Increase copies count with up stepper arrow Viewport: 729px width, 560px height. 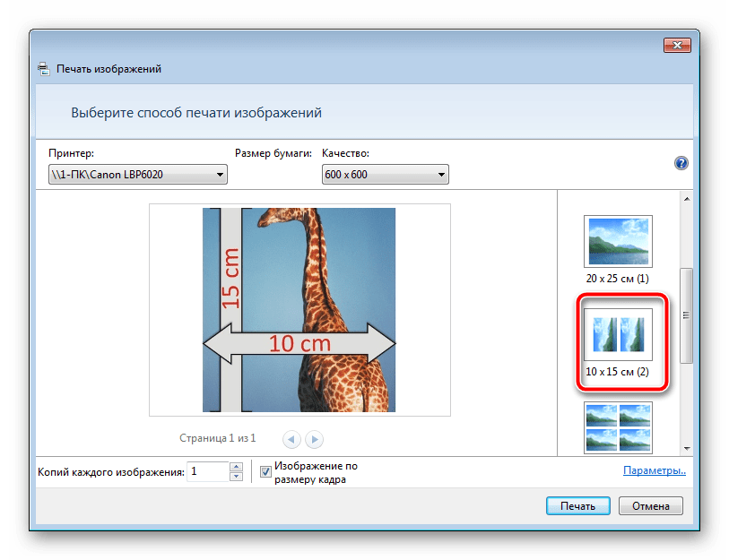(x=236, y=467)
